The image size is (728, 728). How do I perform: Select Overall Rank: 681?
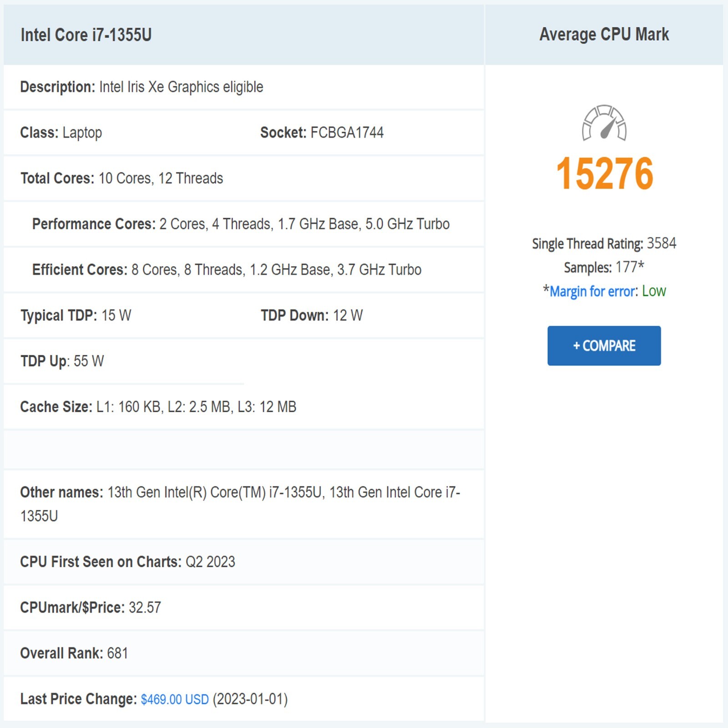coord(74,653)
